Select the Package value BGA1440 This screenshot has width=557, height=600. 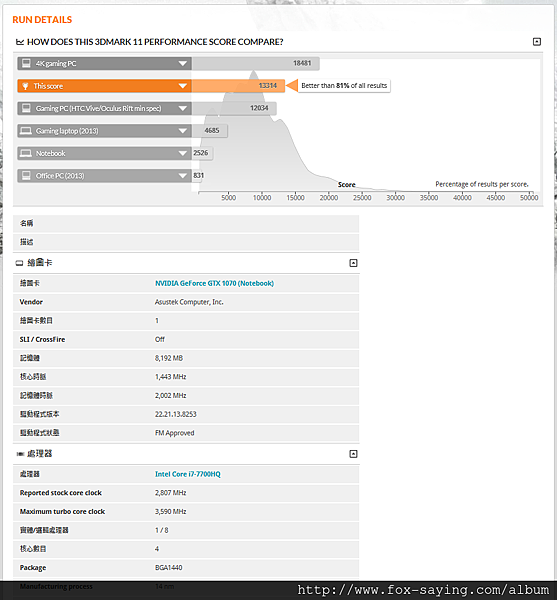pos(168,567)
